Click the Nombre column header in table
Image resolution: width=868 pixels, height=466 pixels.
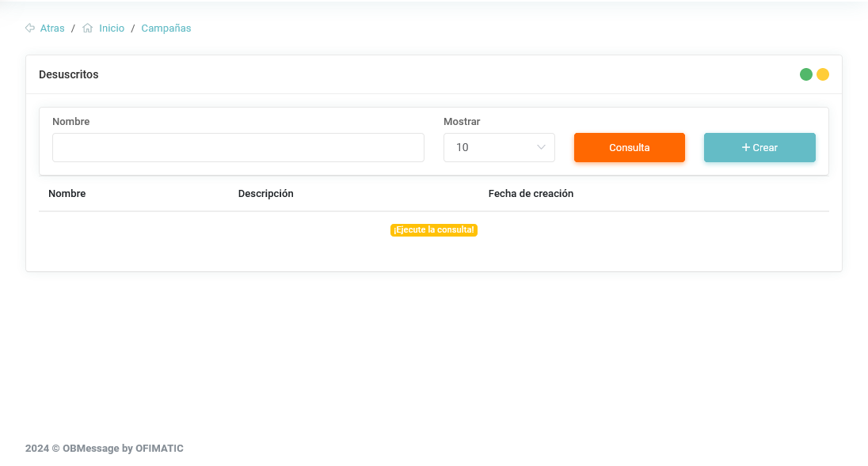67,194
